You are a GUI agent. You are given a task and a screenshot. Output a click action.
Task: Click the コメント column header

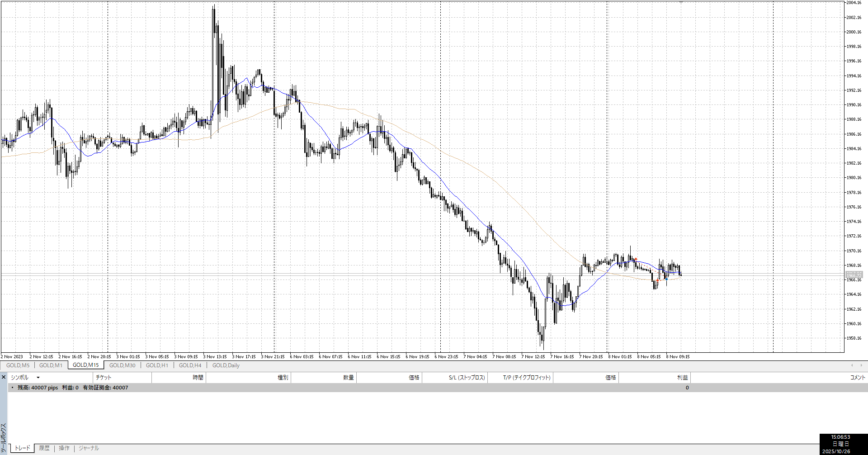click(857, 378)
